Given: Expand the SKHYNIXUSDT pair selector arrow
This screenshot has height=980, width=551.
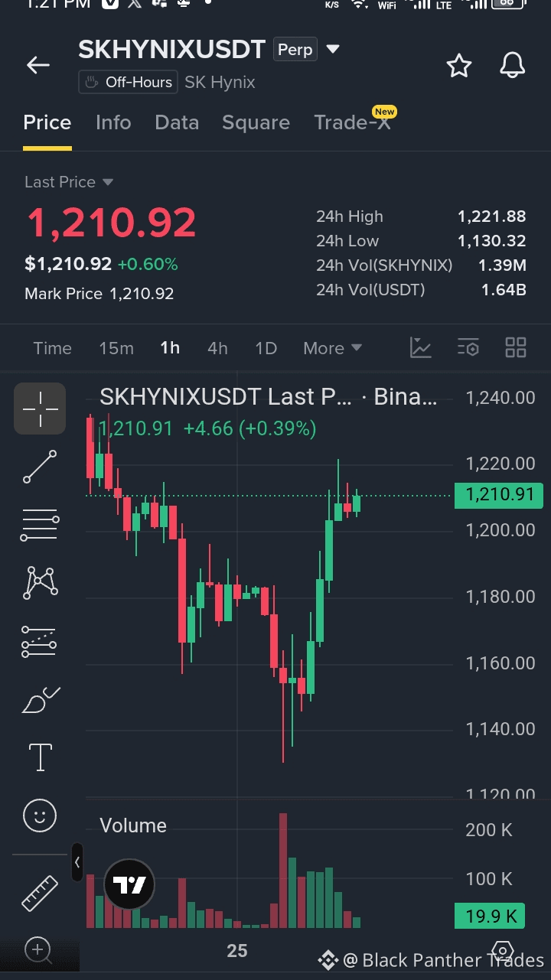Looking at the screenshot, I should (333, 50).
